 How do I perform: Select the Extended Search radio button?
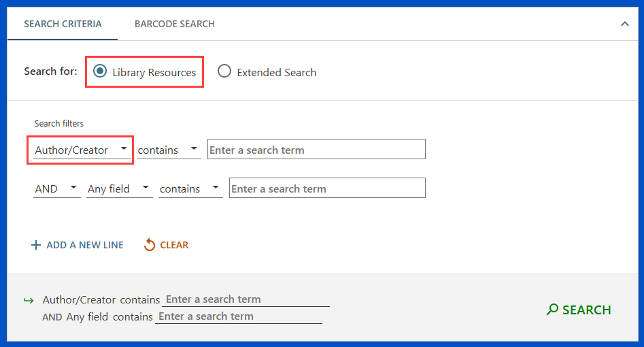(x=224, y=71)
